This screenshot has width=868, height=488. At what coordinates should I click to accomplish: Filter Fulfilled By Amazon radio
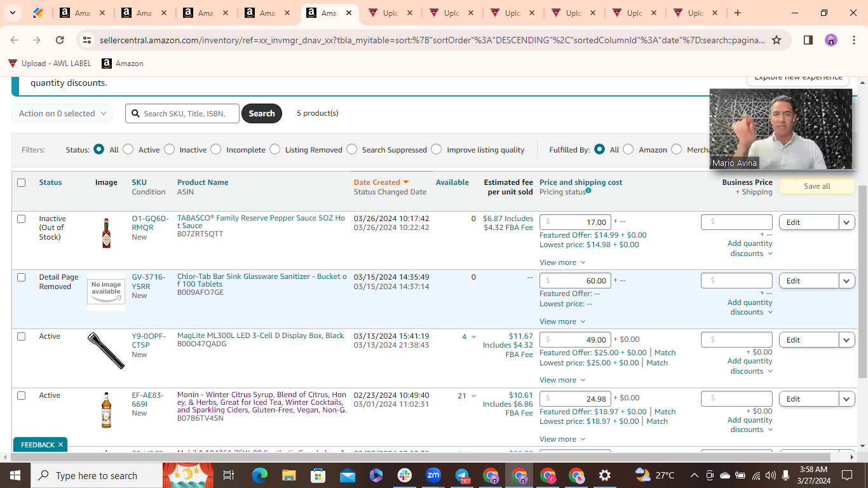pos(628,149)
